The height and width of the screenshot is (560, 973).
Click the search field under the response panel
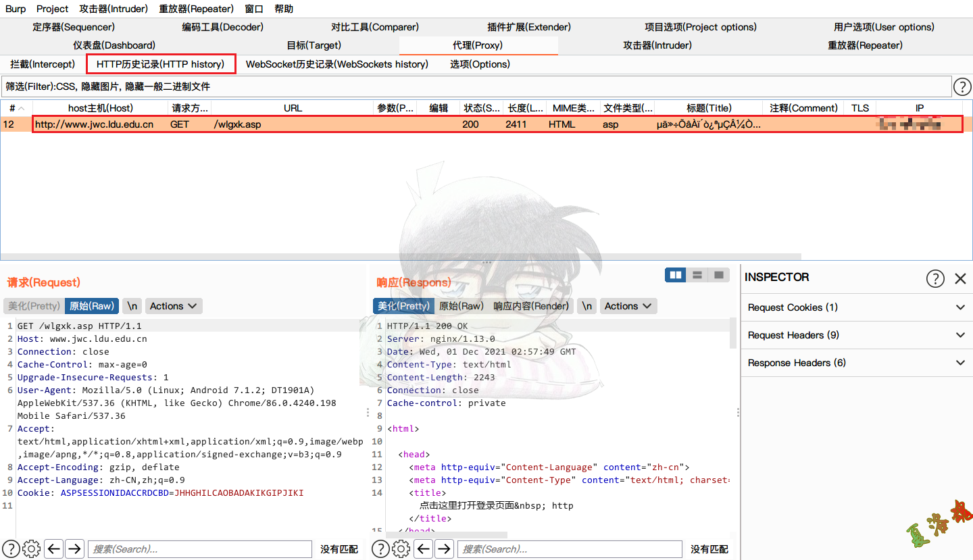pos(570,549)
